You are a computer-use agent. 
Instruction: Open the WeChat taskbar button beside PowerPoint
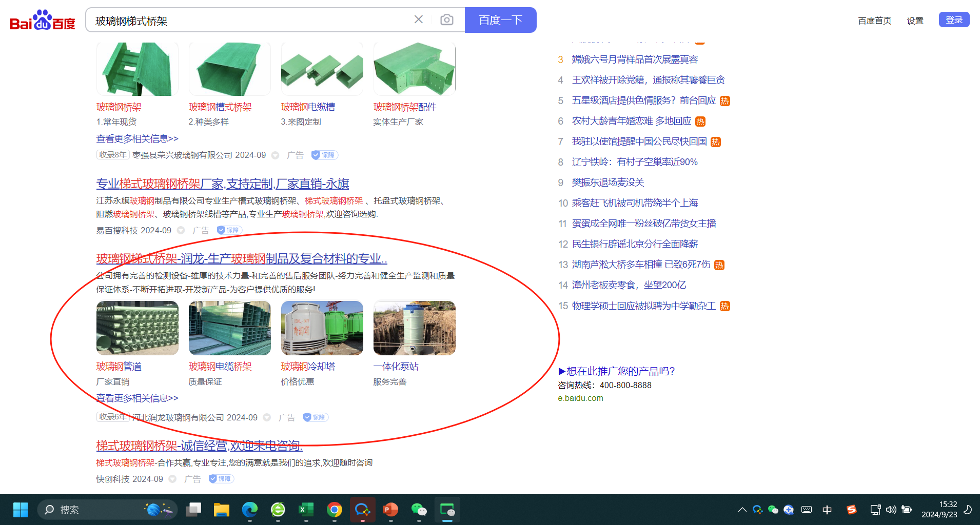419,510
